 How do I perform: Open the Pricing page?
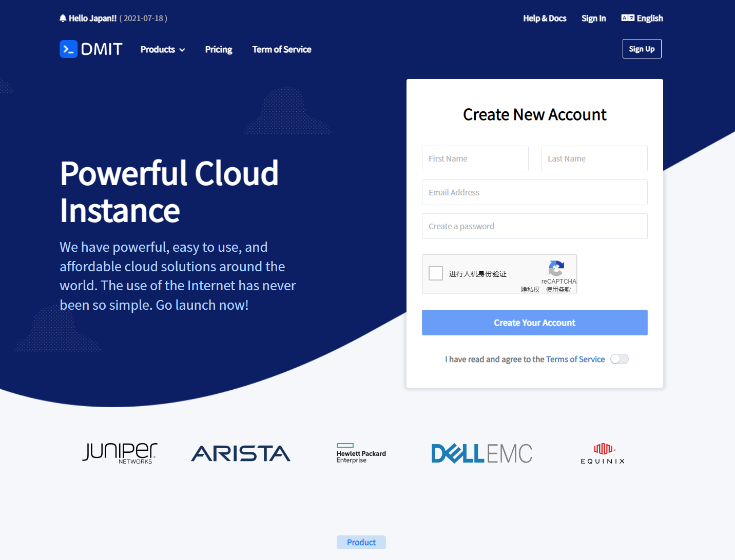point(219,50)
